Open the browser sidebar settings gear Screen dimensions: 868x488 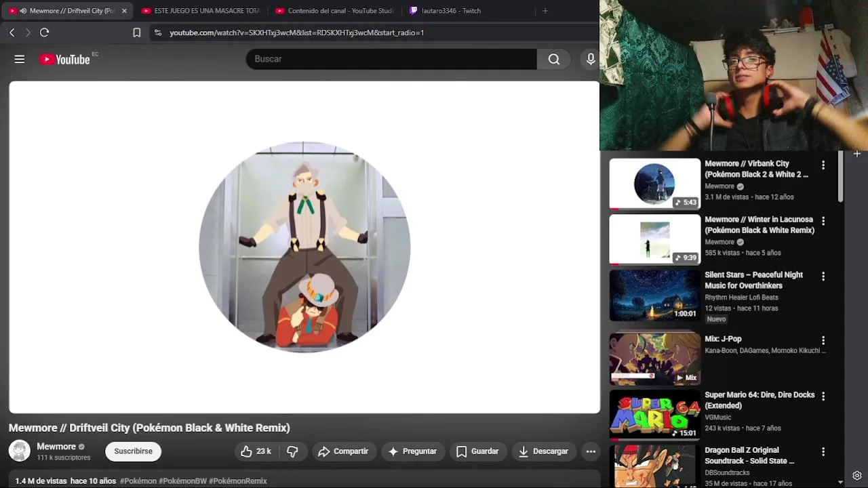coord(857,476)
